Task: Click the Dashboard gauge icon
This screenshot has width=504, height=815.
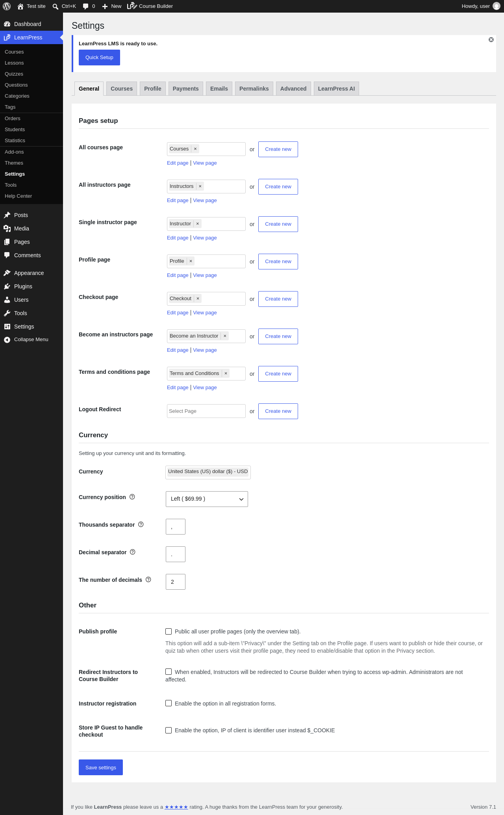Action: coord(7,24)
